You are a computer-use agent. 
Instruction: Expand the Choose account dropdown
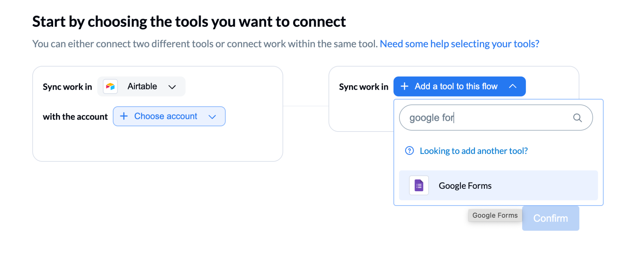(212, 116)
